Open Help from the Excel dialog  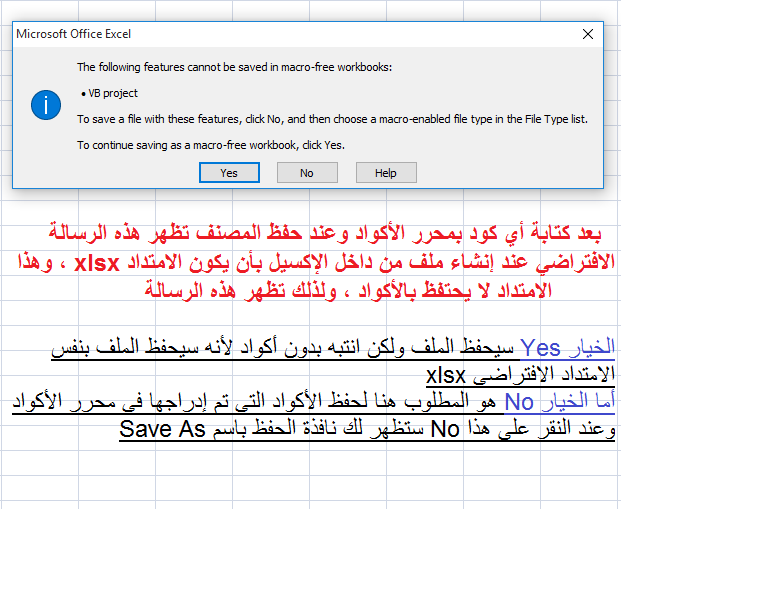(386, 173)
